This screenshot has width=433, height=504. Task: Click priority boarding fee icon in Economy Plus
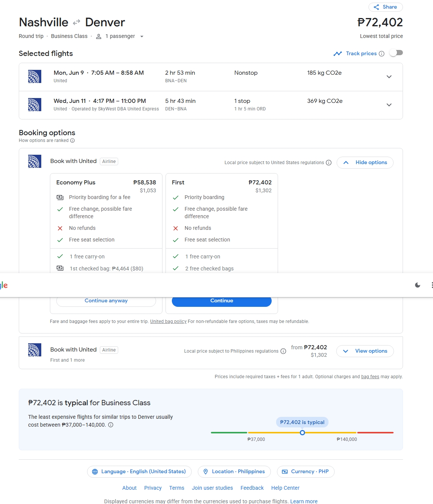pos(60,197)
